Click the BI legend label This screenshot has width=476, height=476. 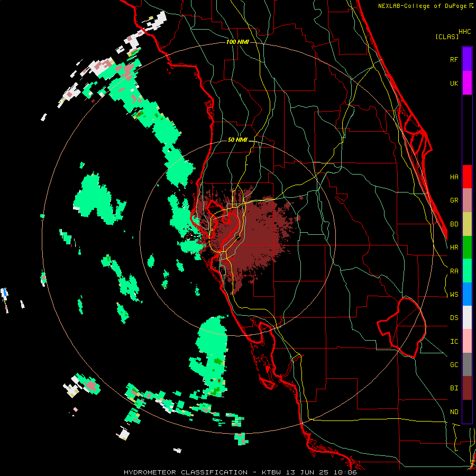point(454,388)
